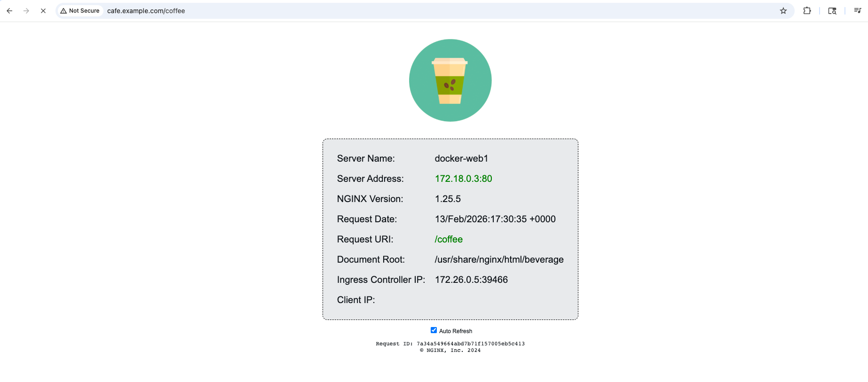Click the Auto Refresh label text
Viewport: 868px width, 382px height.
pos(456,331)
